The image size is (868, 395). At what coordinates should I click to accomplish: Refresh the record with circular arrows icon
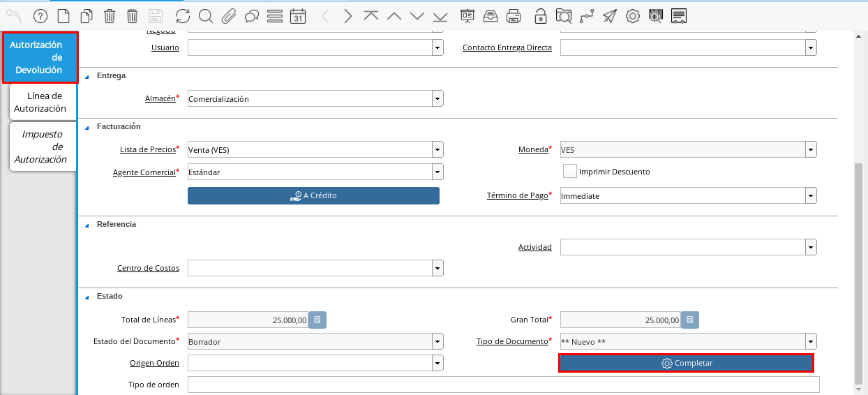coord(183,15)
